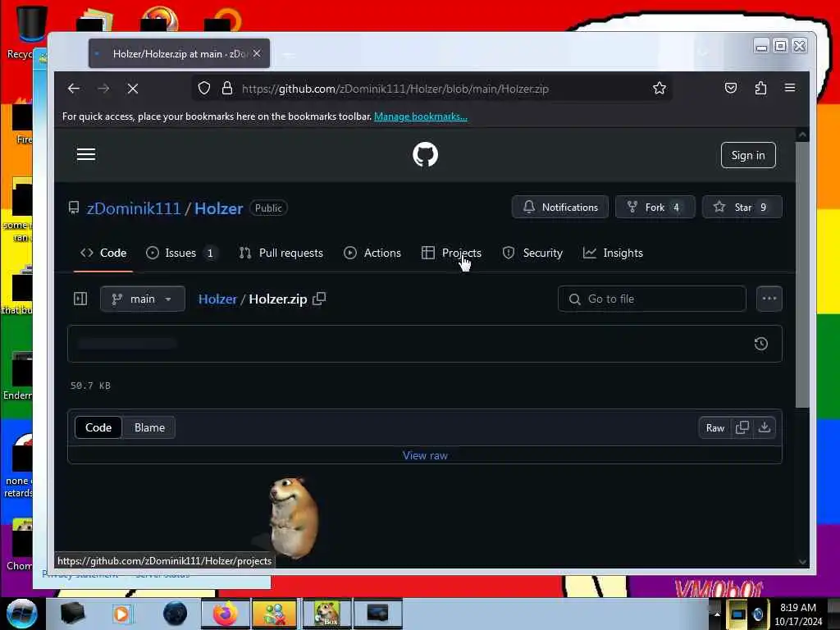
Task: Close the Holzer.zip browser tab
Action: coord(257,53)
